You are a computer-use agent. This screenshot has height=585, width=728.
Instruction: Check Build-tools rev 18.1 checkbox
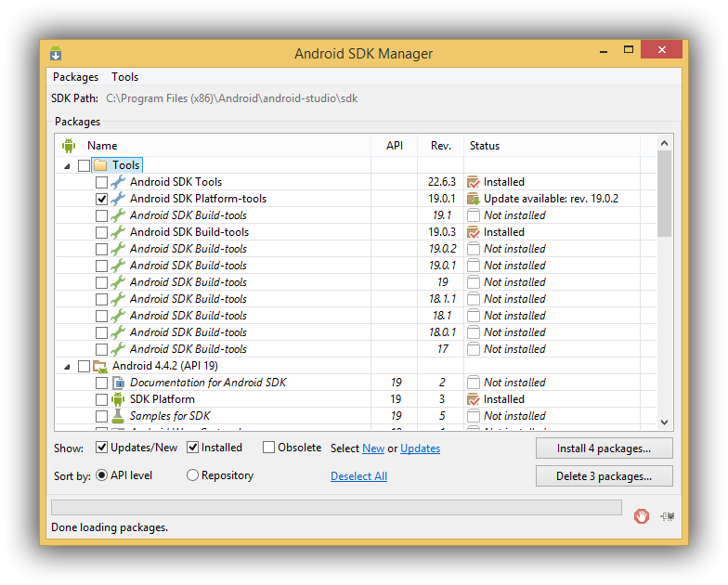102,316
